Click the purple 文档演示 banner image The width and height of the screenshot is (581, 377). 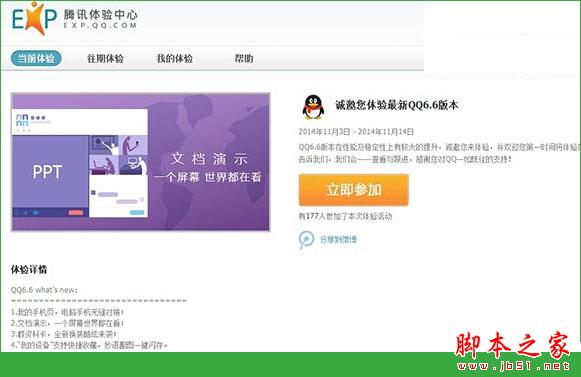pyautogui.click(x=141, y=162)
